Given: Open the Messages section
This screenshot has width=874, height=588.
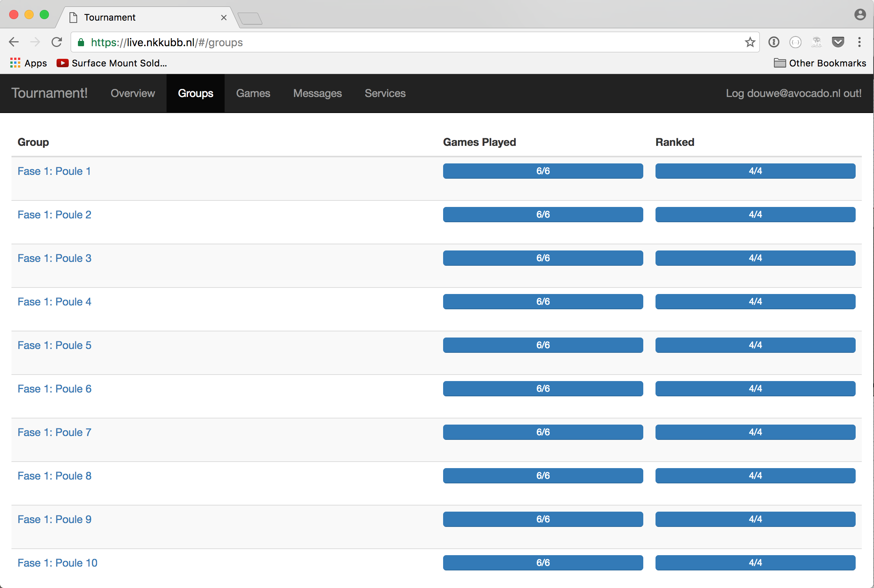Looking at the screenshot, I should pos(318,93).
